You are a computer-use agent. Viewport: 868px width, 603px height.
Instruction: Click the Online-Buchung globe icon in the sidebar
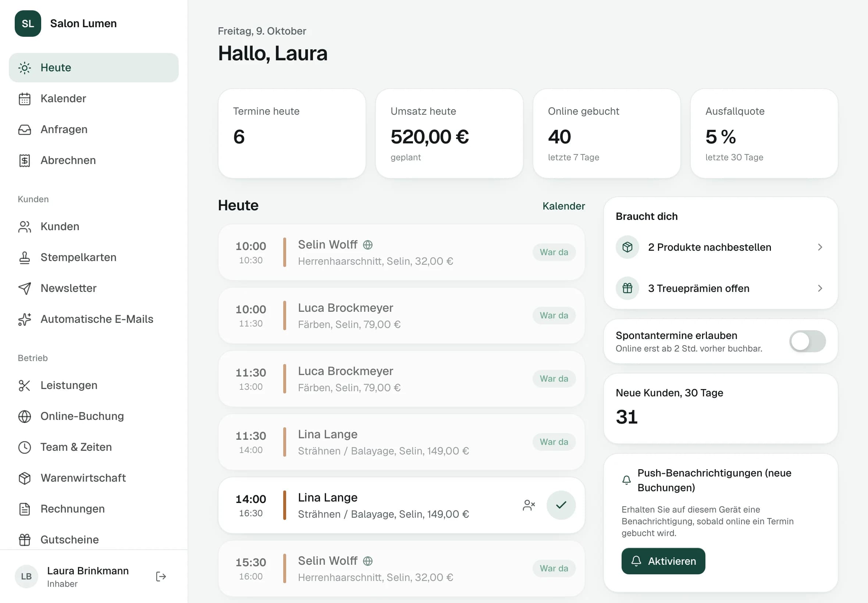[25, 416]
